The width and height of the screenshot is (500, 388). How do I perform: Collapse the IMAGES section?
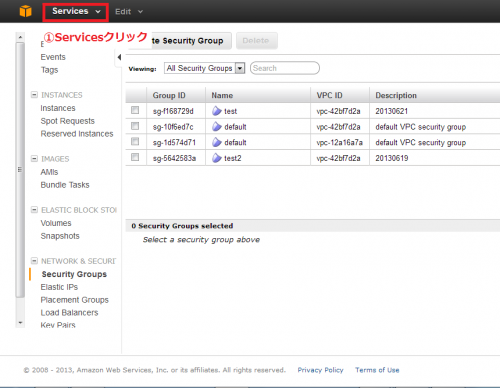pos(34,159)
